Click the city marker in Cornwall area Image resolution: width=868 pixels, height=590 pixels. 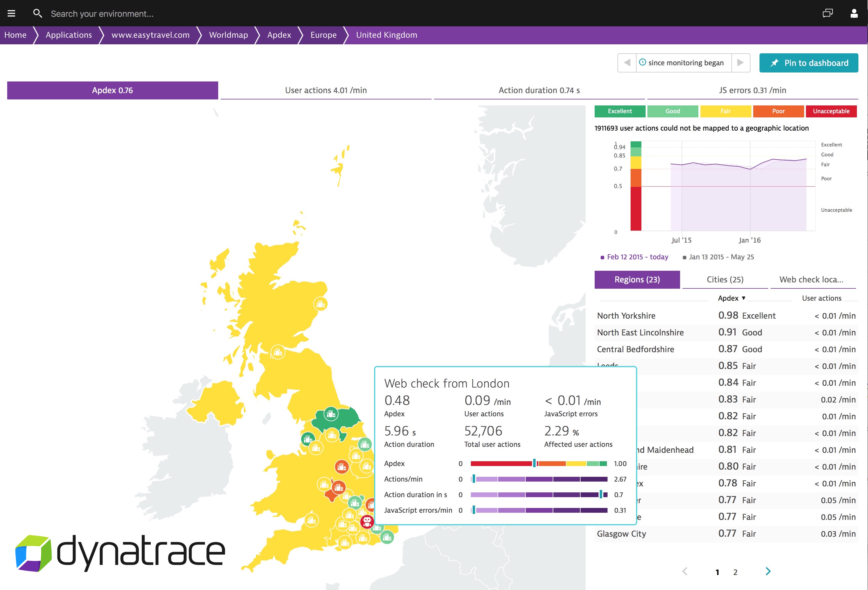(x=311, y=520)
